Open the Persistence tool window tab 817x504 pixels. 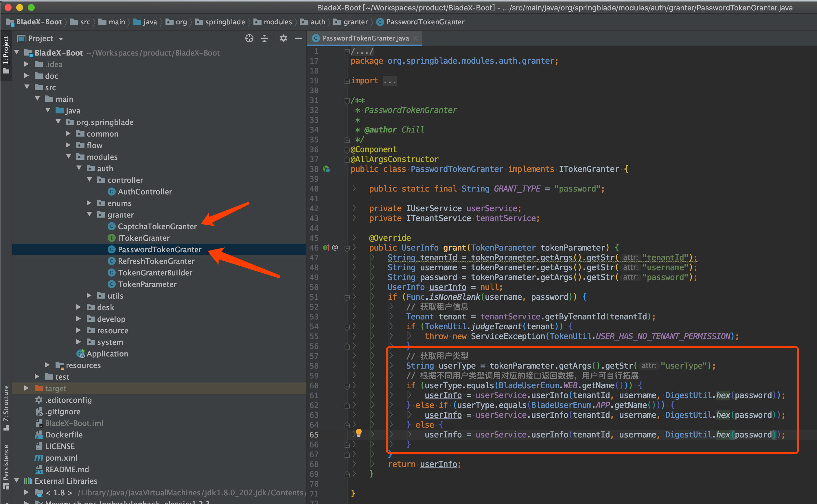click(6, 467)
